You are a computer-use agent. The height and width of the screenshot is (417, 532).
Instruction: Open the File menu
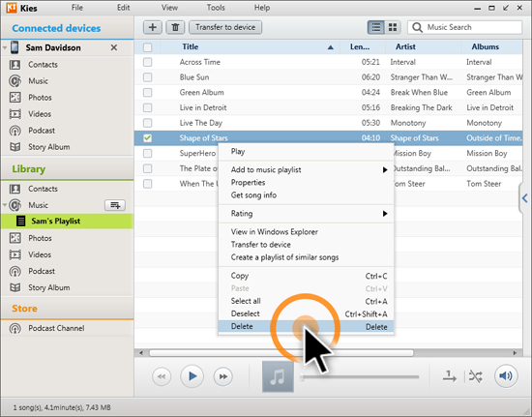pos(77,8)
